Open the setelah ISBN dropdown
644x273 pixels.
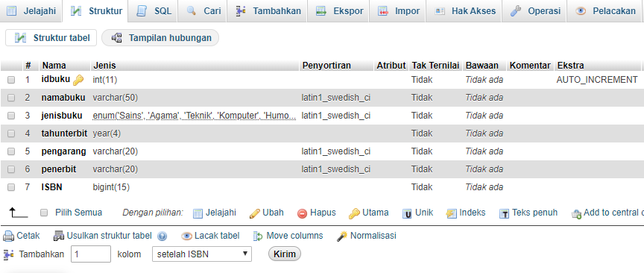coord(202,254)
